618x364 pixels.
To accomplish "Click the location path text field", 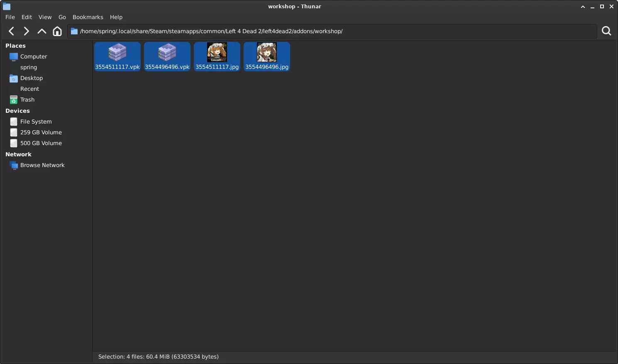I will pyautogui.click(x=332, y=31).
